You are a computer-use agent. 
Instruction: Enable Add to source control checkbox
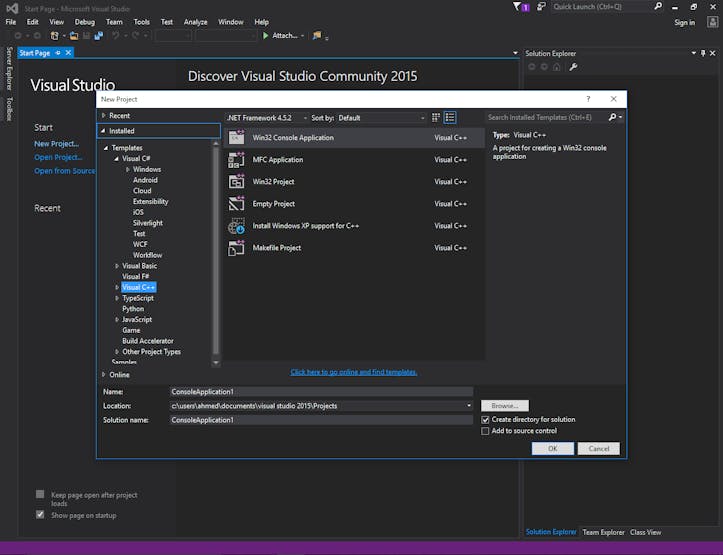tap(485, 431)
